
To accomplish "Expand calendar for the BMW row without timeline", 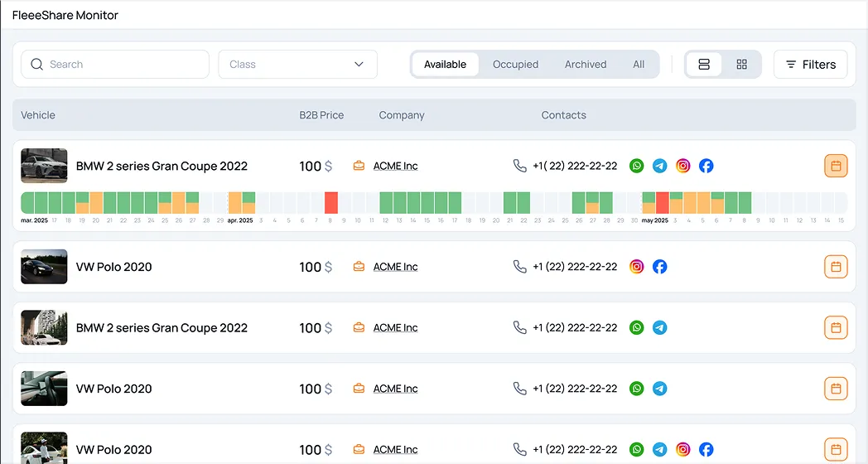I will tap(836, 327).
